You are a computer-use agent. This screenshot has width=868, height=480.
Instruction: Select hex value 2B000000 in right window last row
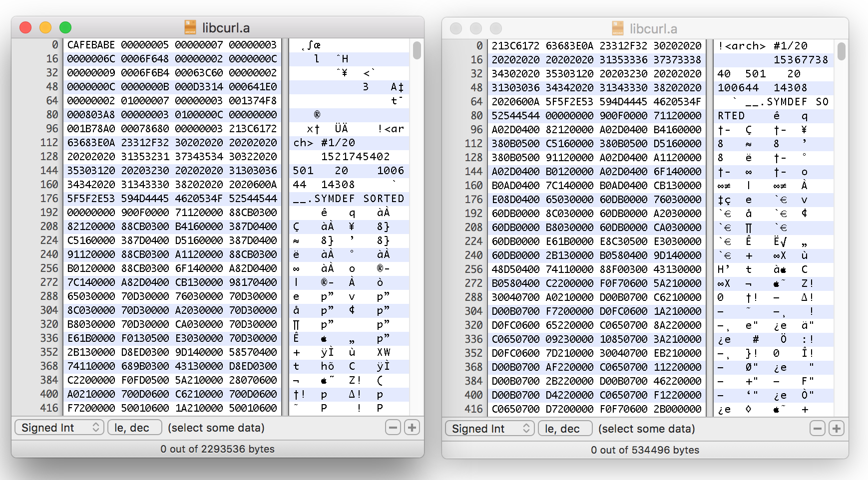tap(677, 409)
